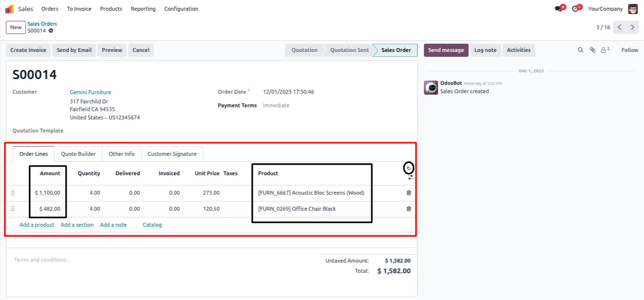Viewport: 644px width, 300px height.
Task: Open the attachments paperclip icon
Action: 592,50
